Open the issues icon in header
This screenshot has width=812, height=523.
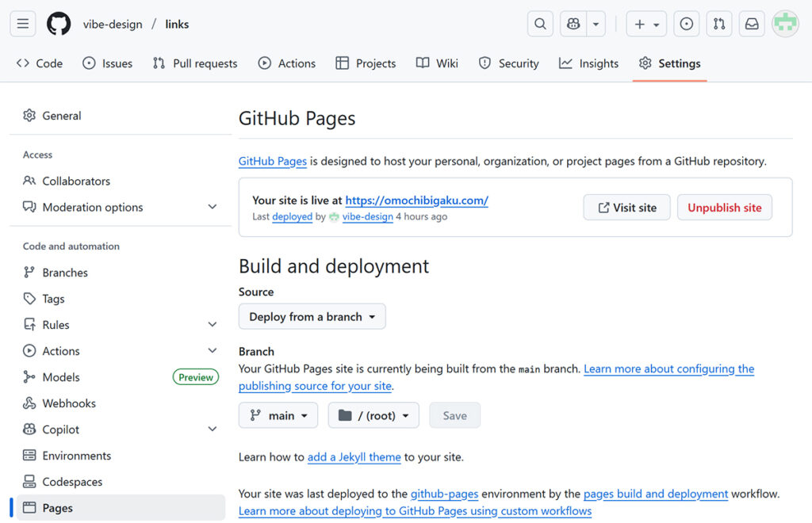(687, 24)
